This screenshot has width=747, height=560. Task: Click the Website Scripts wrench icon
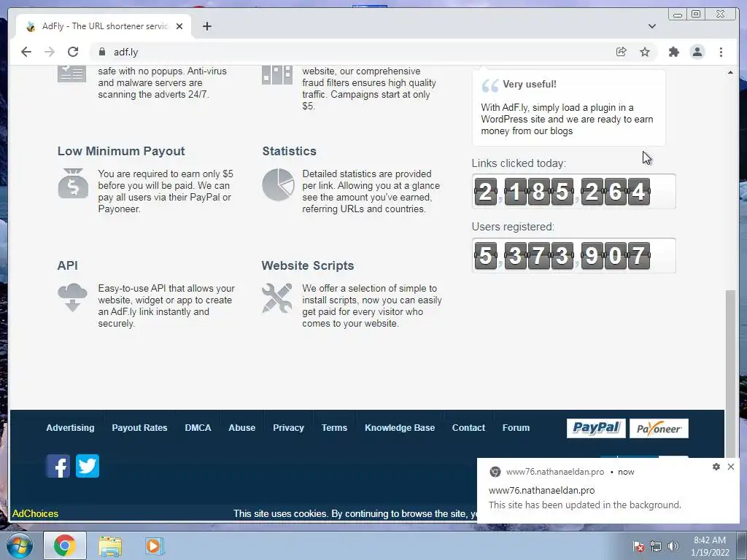pos(276,298)
